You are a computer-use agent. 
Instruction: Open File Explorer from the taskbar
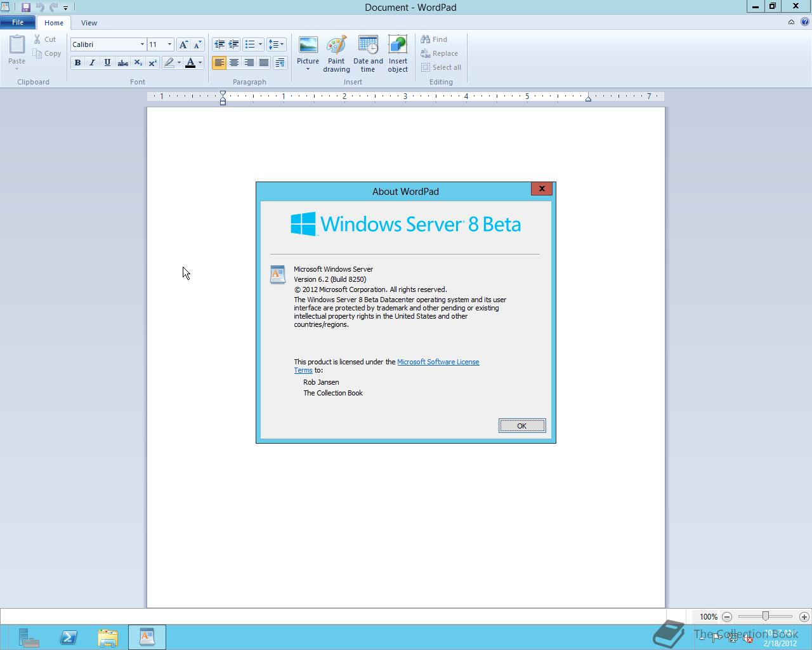pos(108,637)
